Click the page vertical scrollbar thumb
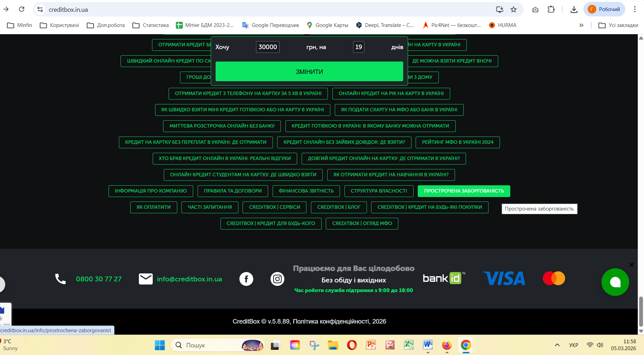Viewport: 644px width, 355px height. click(x=641, y=311)
